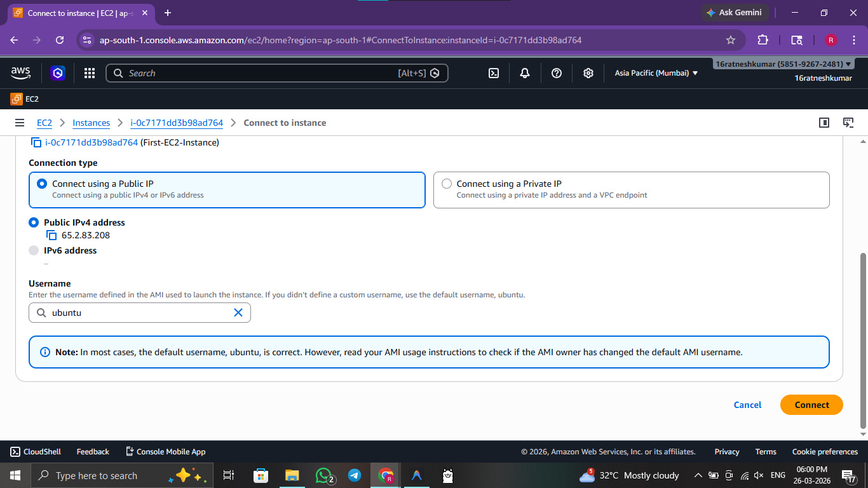
Task: Select Connect using a Public IP
Action: click(x=227, y=189)
